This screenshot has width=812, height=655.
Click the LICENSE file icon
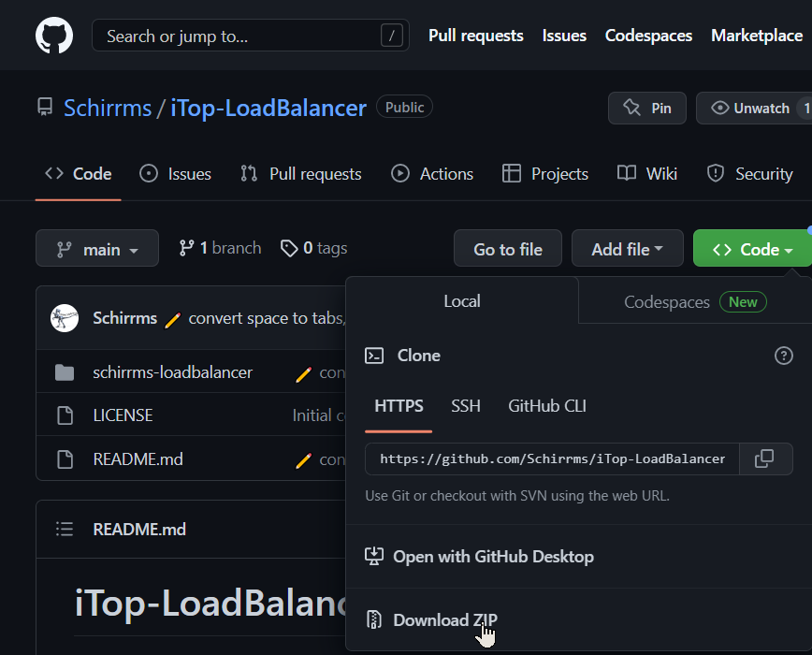65,415
